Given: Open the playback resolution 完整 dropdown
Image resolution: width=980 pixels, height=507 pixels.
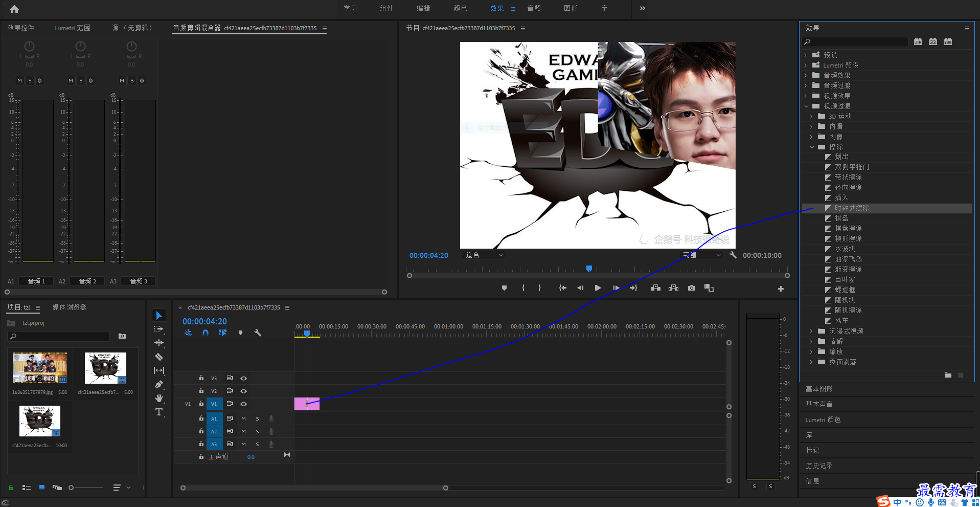Looking at the screenshot, I should (x=701, y=255).
